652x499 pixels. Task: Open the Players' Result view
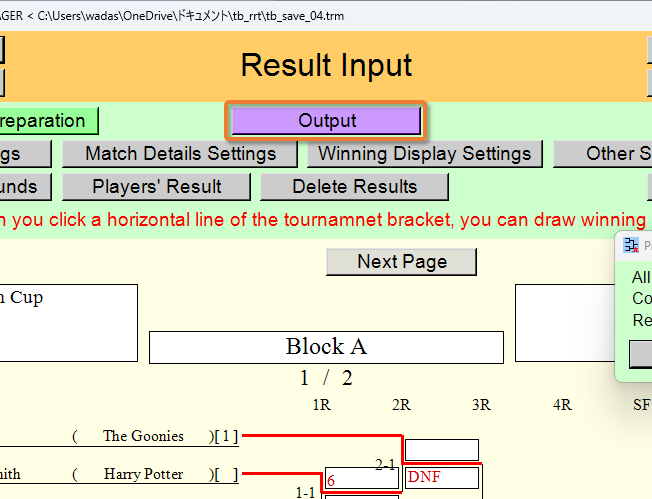pos(156,187)
